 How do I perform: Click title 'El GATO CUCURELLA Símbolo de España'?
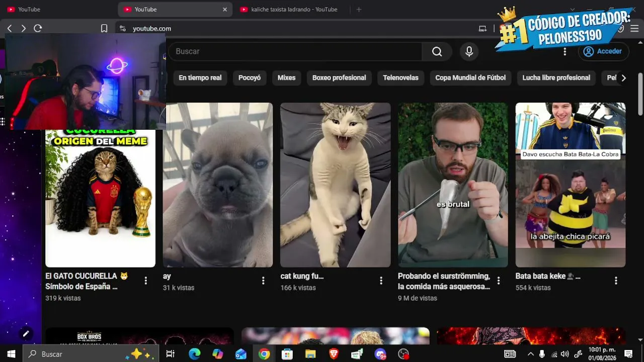(88, 281)
